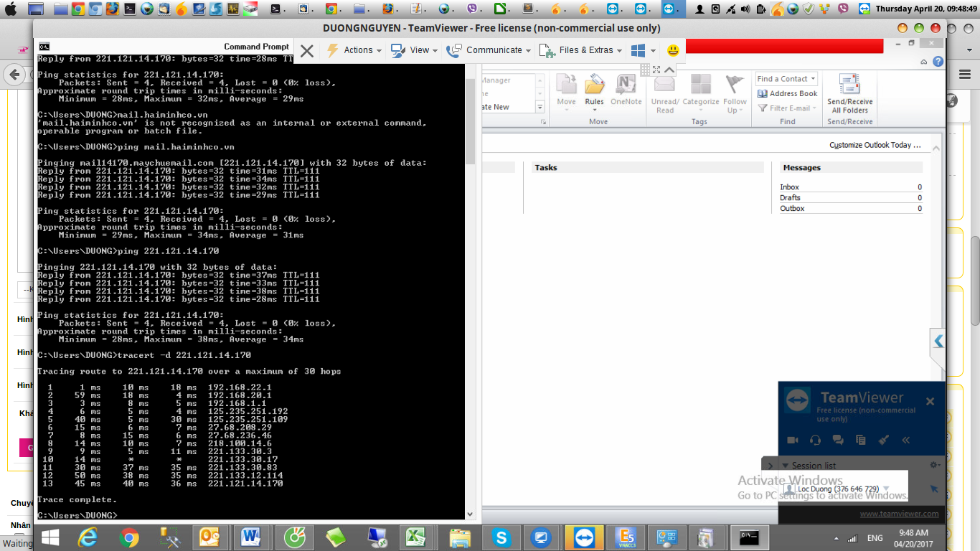This screenshot has width=980, height=551.
Task: Click the file transfer icon in TeamViewer panel
Action: point(861,440)
